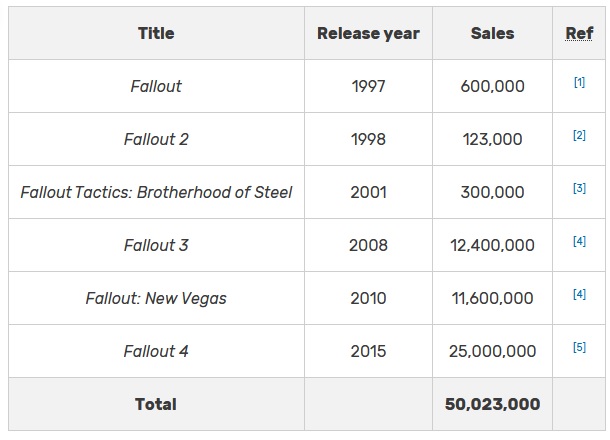The height and width of the screenshot is (440, 610).
Task: Click the Release year column header
Action: click(368, 33)
